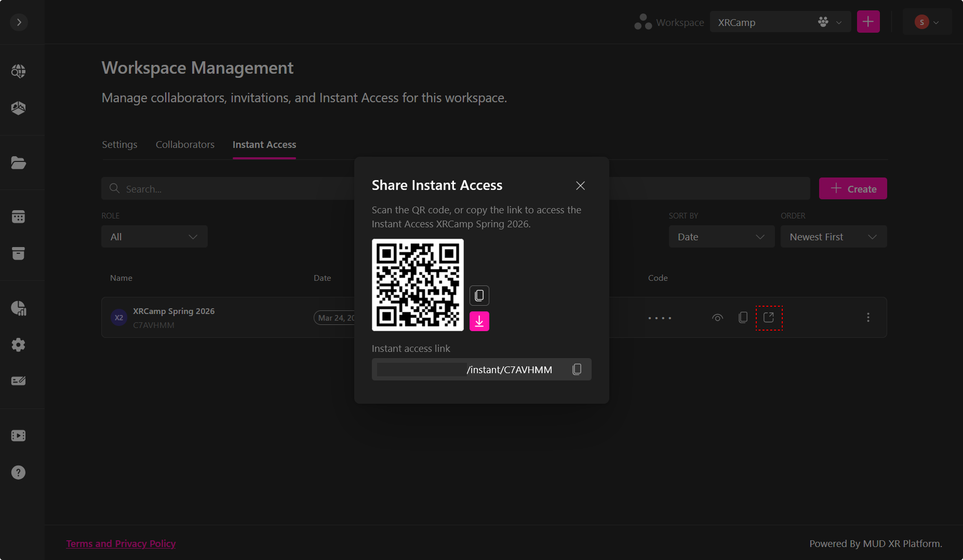Copy the QR code to clipboard
Image resolution: width=963 pixels, height=560 pixels.
[479, 295]
